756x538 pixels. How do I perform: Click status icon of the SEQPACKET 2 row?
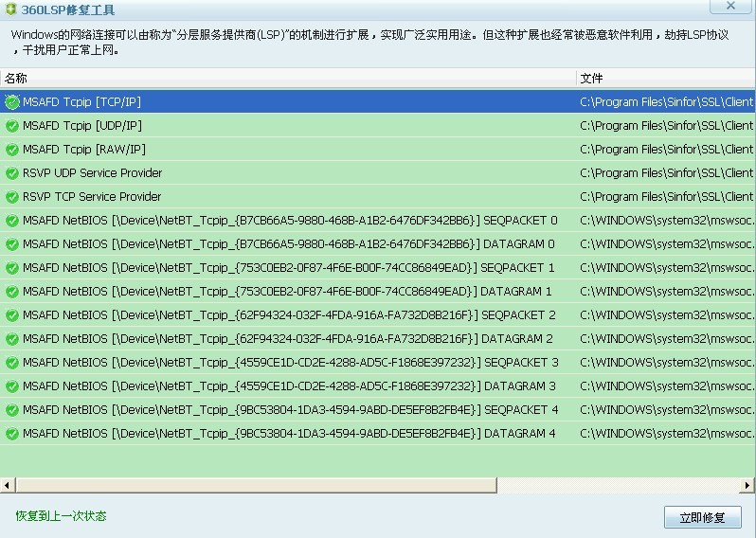tap(12, 315)
